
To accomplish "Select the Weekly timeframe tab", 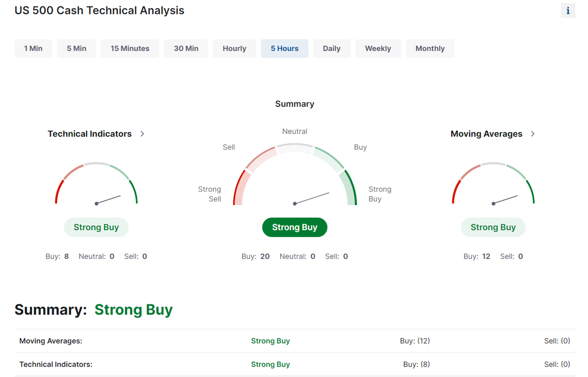I will [x=378, y=49].
